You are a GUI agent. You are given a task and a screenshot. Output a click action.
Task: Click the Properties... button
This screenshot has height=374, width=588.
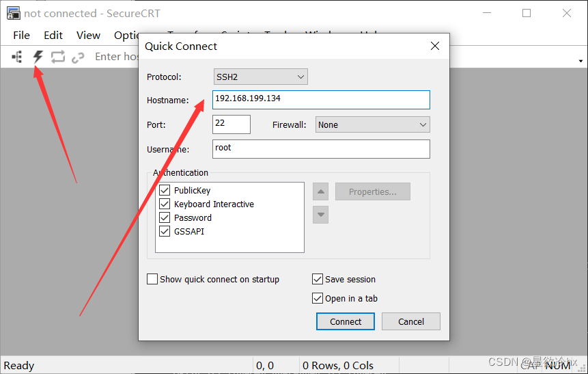373,191
